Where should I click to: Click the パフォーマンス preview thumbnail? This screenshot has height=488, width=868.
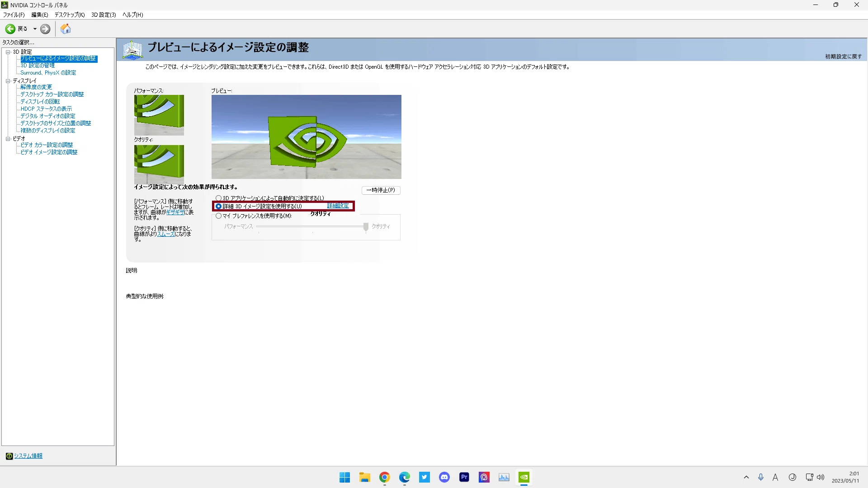(x=159, y=115)
